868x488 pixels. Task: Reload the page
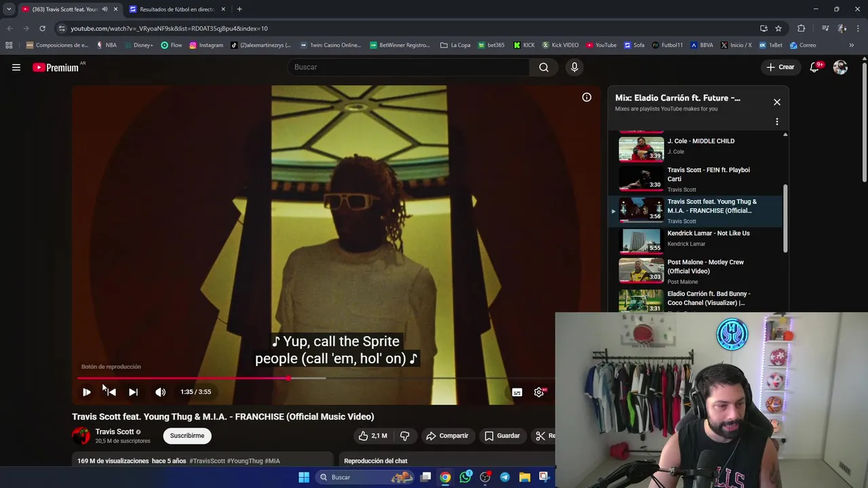(x=42, y=28)
